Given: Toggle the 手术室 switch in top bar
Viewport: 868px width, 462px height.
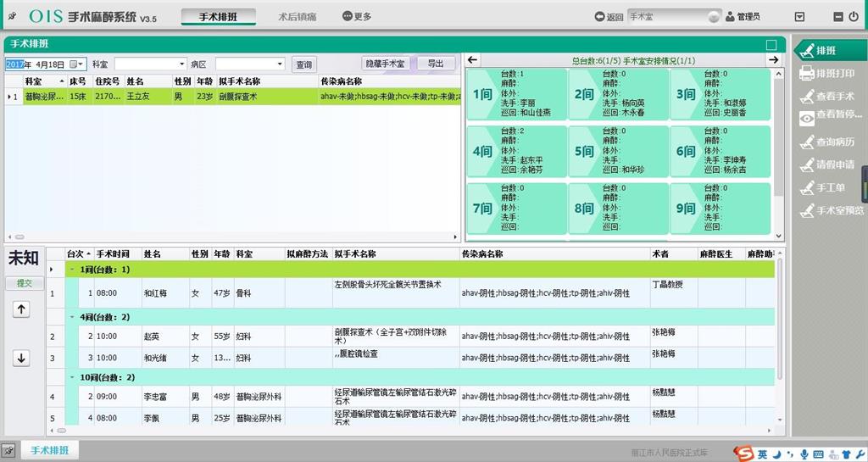Looking at the screenshot, I should [714, 17].
